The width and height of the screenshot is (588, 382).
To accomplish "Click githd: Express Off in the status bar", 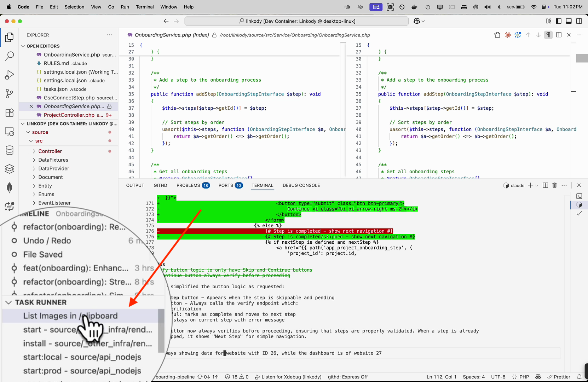I will (348, 377).
